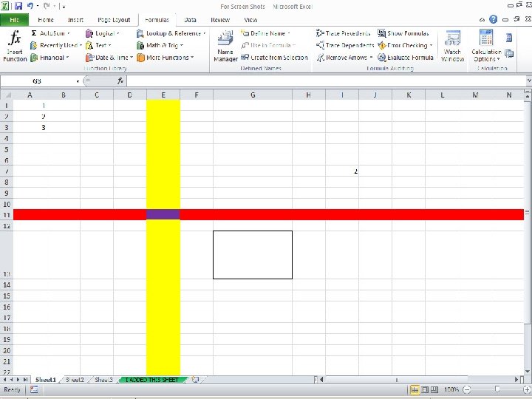This screenshot has height=399, width=532.
Task: Click the zoom out minus button
Action: 467,390
